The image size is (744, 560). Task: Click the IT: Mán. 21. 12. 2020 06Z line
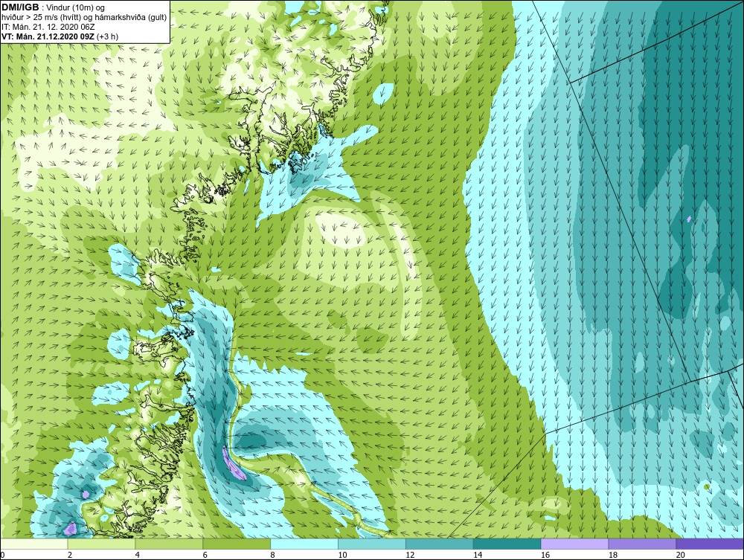click(x=48, y=27)
